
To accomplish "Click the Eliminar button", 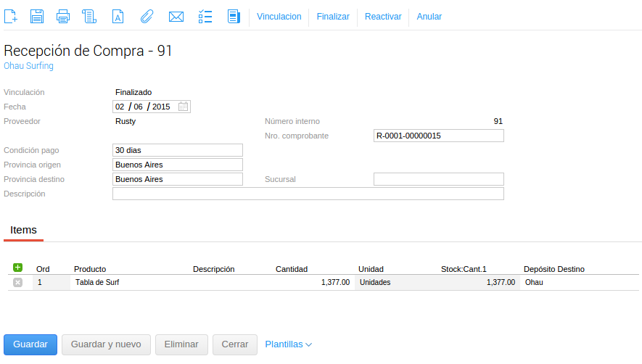I will (181, 344).
